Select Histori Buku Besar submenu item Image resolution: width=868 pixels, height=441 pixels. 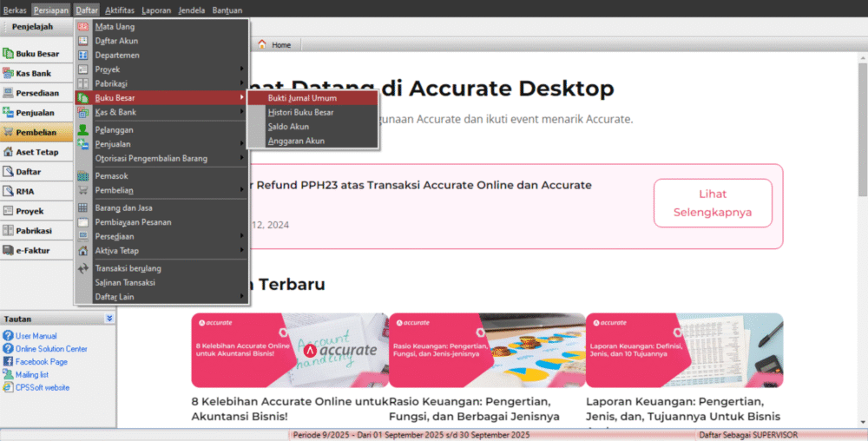(313, 112)
